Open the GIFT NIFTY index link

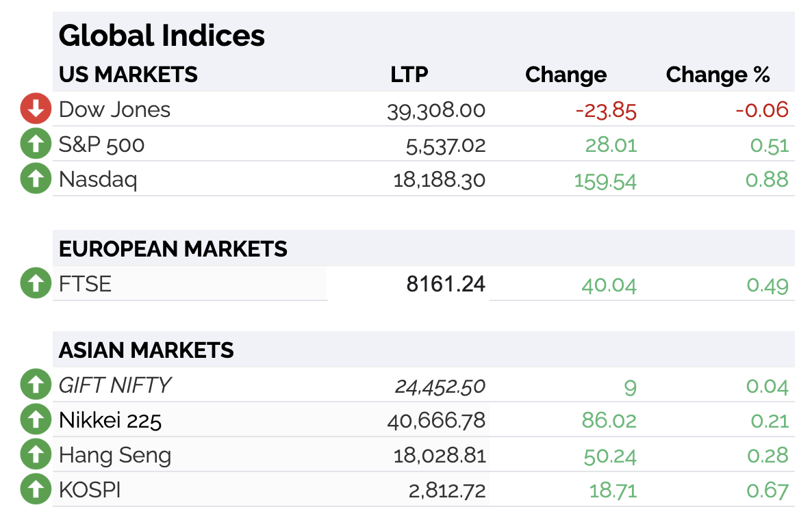(x=115, y=385)
